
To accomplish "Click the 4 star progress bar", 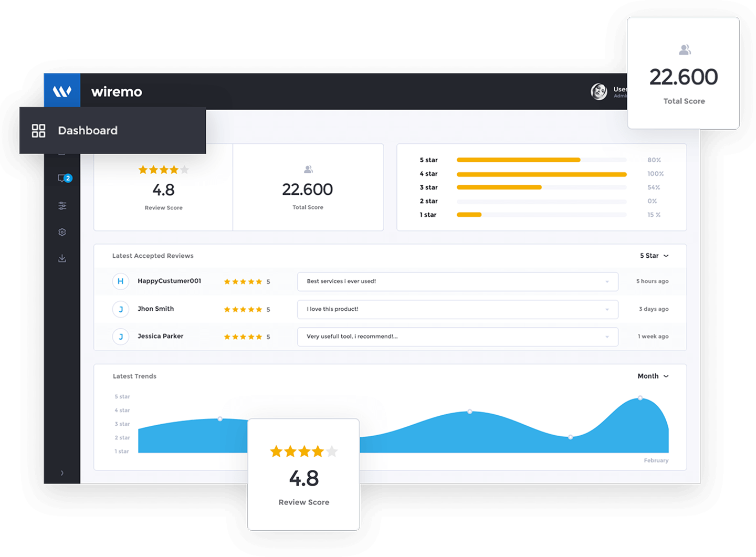I will (x=542, y=174).
